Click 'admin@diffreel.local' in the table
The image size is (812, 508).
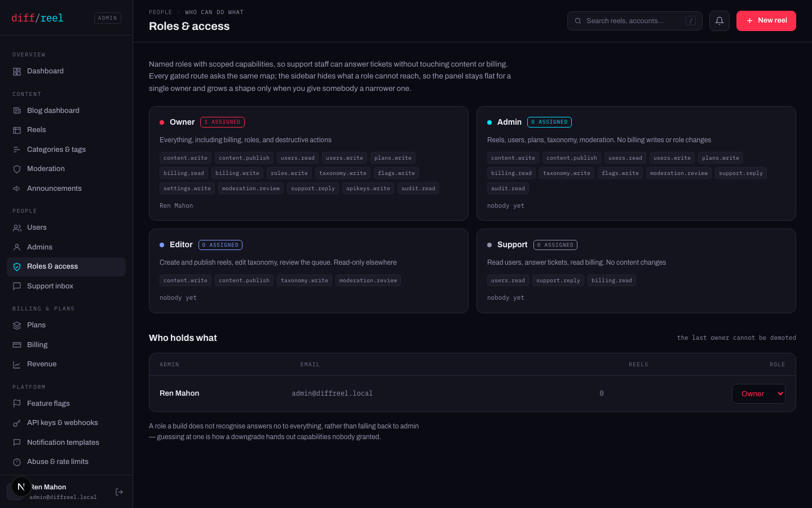tap(332, 393)
